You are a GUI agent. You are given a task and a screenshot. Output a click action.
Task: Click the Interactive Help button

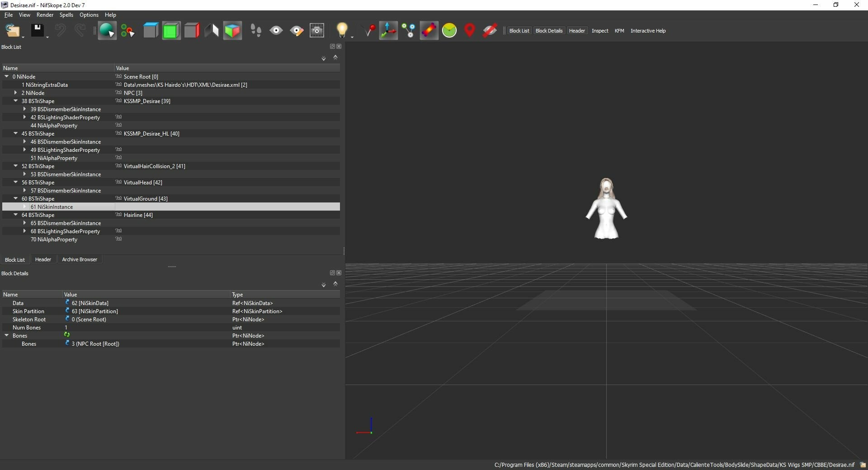click(648, 31)
